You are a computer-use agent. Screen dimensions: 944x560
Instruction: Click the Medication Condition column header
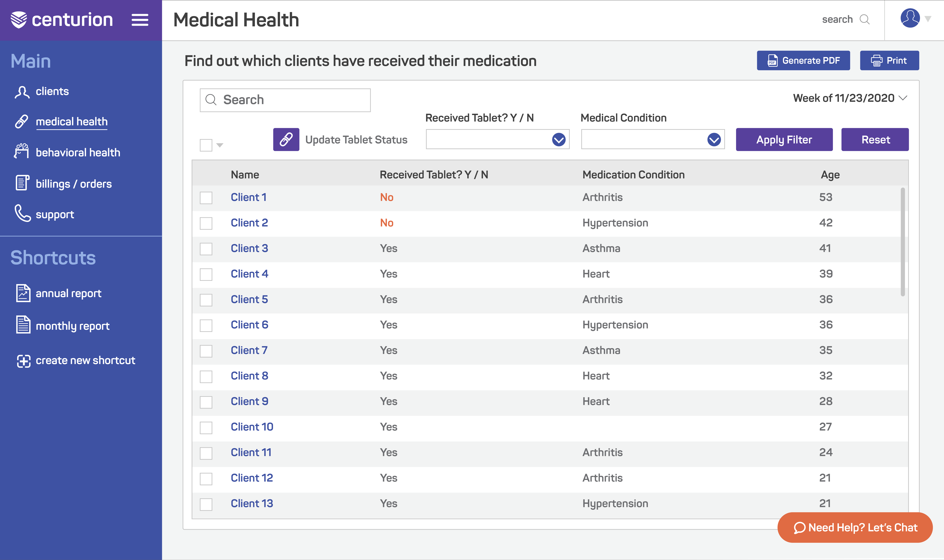click(633, 175)
